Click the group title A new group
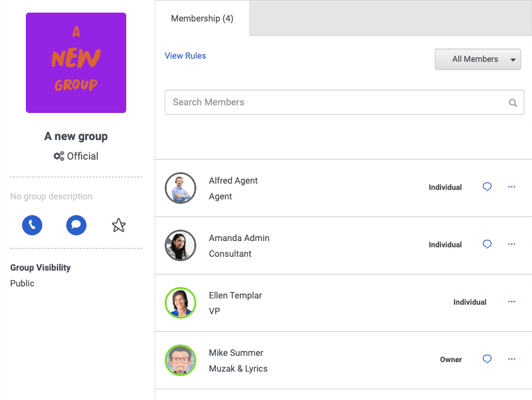The width and height of the screenshot is (532, 400). click(x=76, y=136)
